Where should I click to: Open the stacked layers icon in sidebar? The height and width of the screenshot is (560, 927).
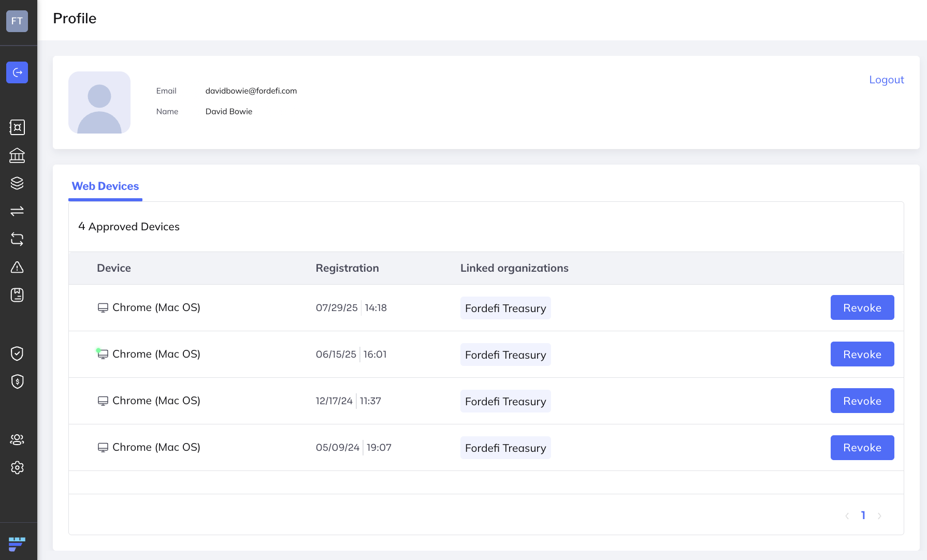point(17,183)
